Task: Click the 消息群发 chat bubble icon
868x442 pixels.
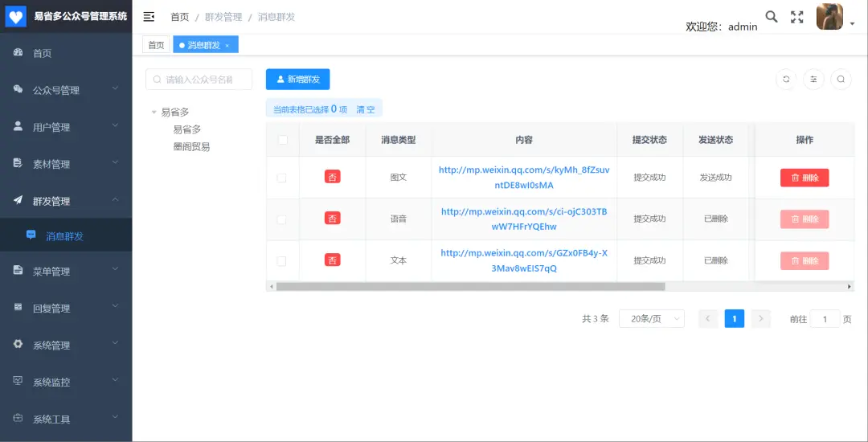Action: tap(31, 235)
